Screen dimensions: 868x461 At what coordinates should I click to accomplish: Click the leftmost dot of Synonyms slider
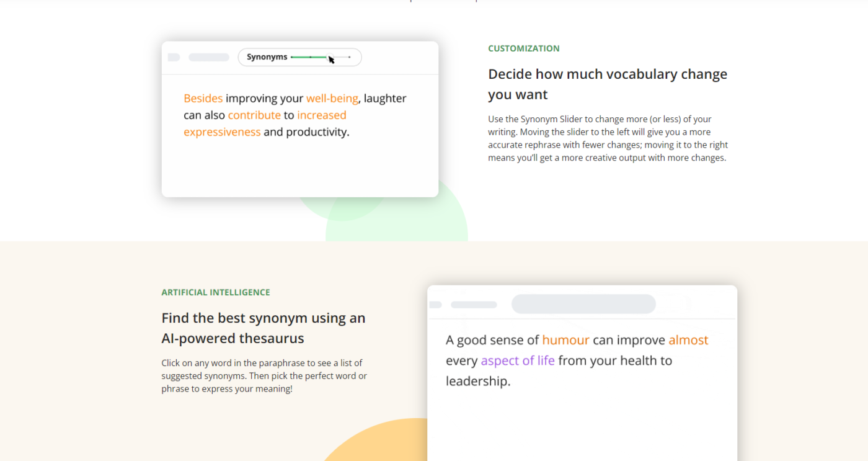(292, 57)
